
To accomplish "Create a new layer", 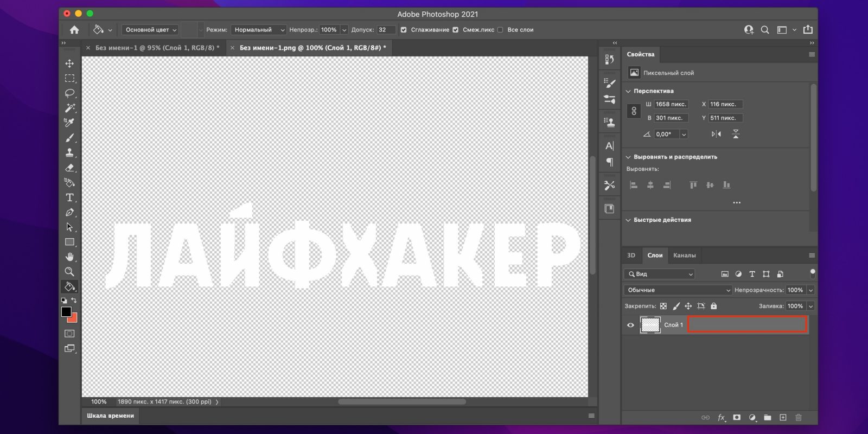I will (x=783, y=418).
